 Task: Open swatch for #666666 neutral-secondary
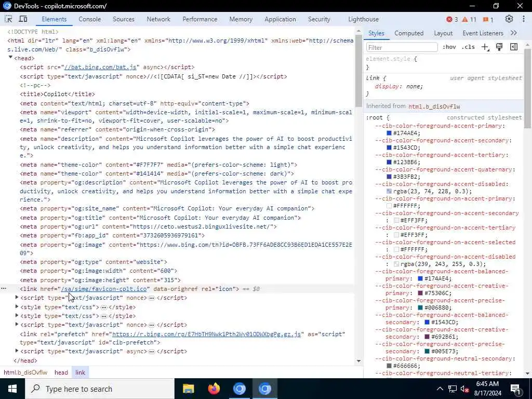389,366
